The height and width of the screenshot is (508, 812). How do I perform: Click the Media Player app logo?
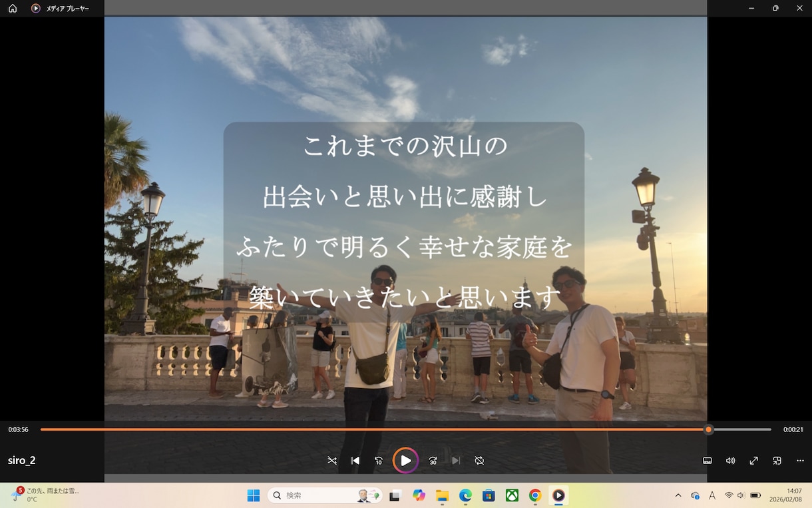click(36, 8)
